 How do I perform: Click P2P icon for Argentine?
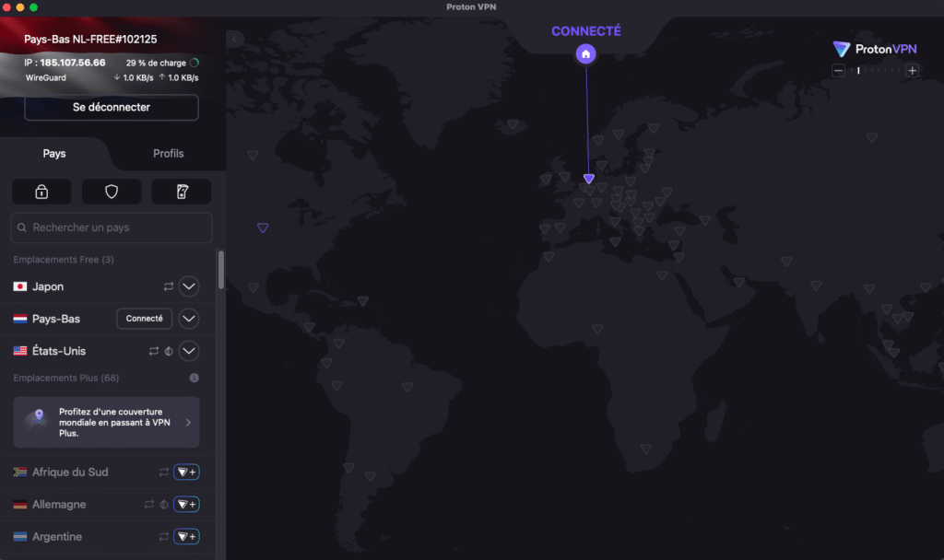pos(164,537)
